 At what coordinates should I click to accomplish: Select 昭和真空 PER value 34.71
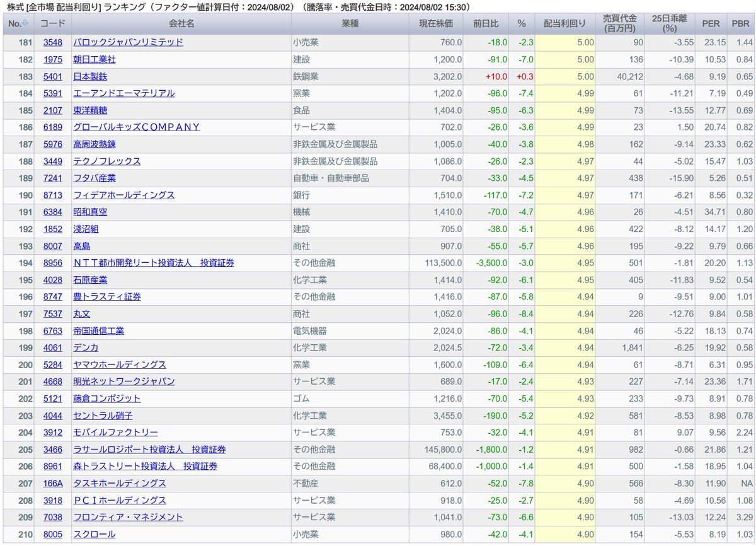coord(714,212)
